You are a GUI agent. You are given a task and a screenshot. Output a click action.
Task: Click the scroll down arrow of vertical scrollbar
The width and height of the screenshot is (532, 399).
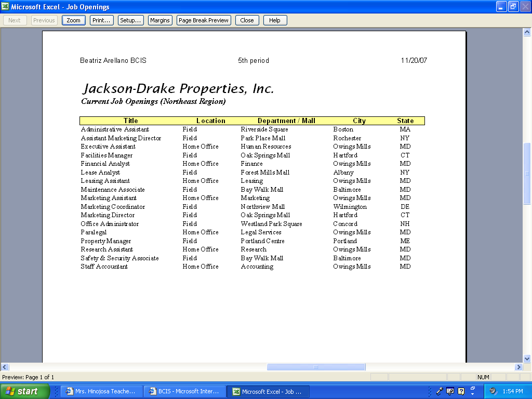(x=527, y=358)
